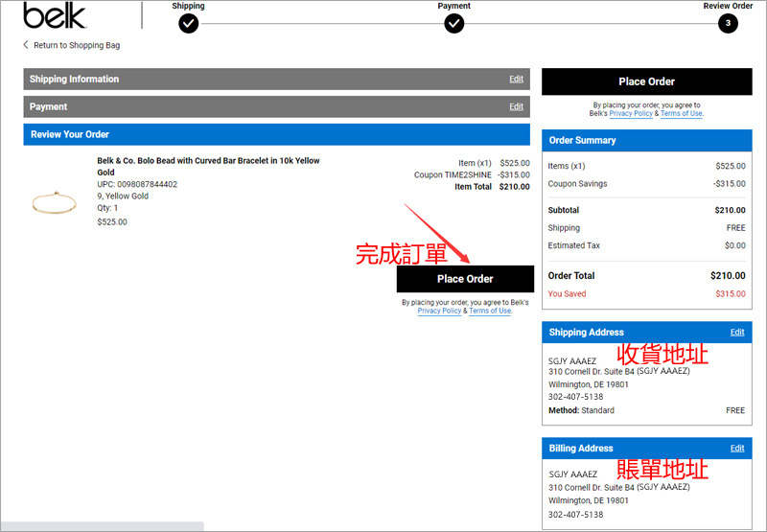This screenshot has height=532, width=767.
Task: Edit the Shipping Information section
Action: coord(516,80)
